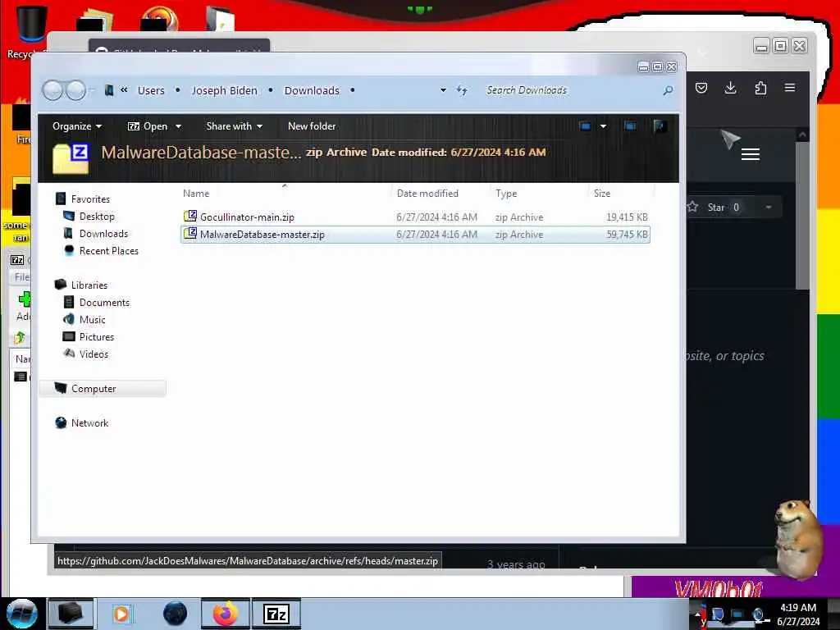Open the dark globe browser taskbar icon
This screenshot has height=630, width=840.
(x=175, y=614)
